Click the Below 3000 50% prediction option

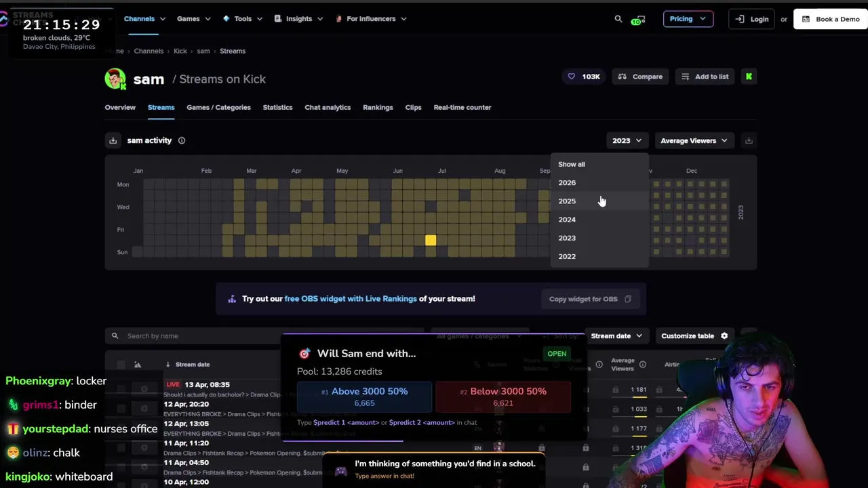503,396
